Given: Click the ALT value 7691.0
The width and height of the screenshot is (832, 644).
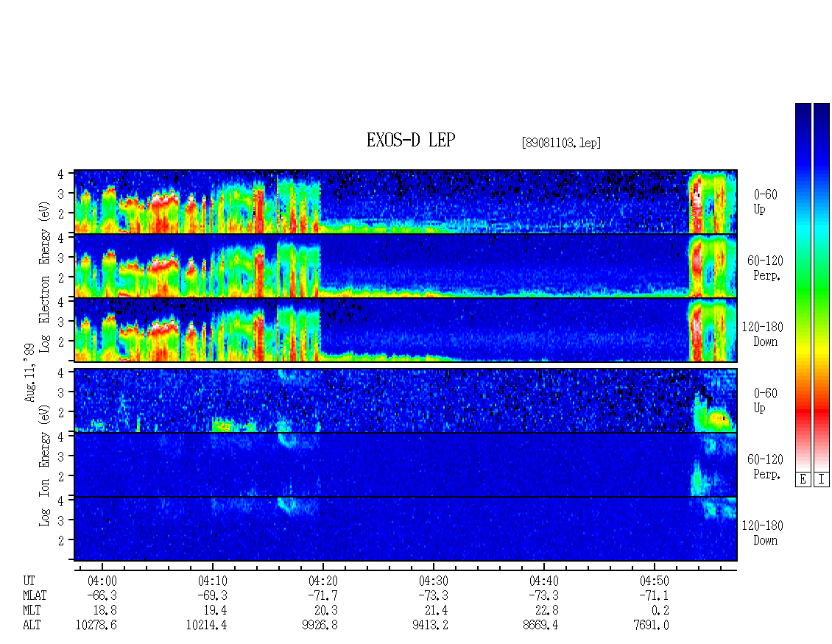Looking at the screenshot, I should [651, 626].
